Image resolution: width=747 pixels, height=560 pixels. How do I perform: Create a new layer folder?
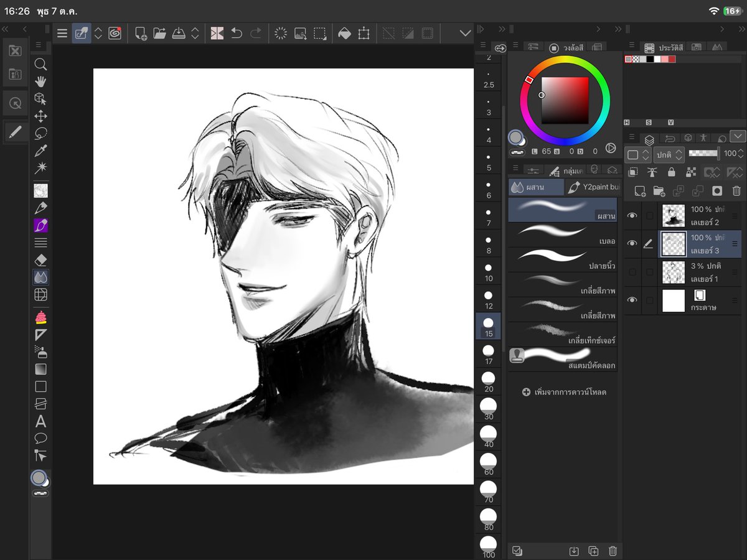point(659,191)
